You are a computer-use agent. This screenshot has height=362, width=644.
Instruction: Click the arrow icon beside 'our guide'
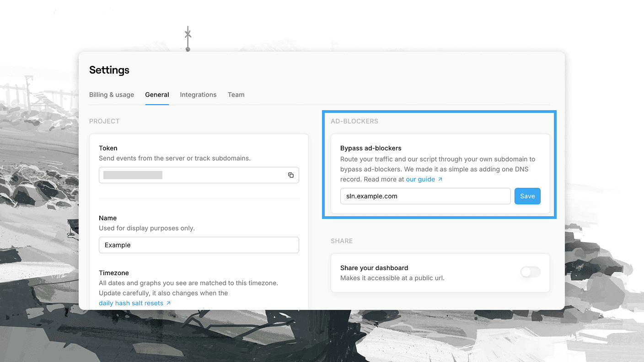pos(440,179)
